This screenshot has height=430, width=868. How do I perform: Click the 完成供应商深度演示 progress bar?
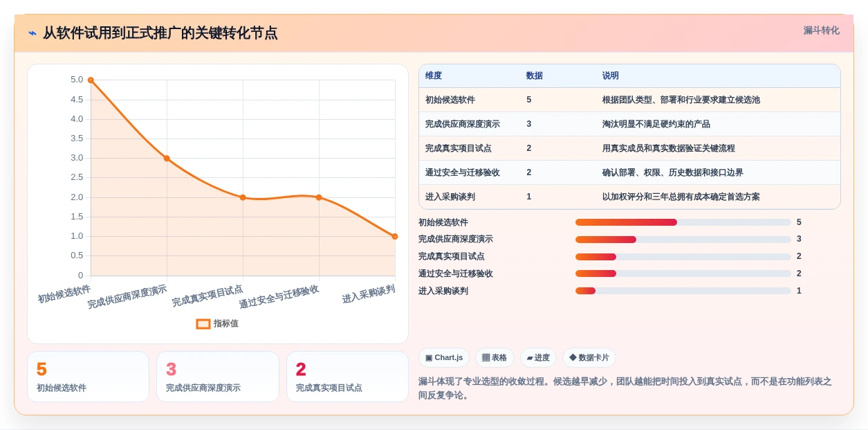click(683, 239)
